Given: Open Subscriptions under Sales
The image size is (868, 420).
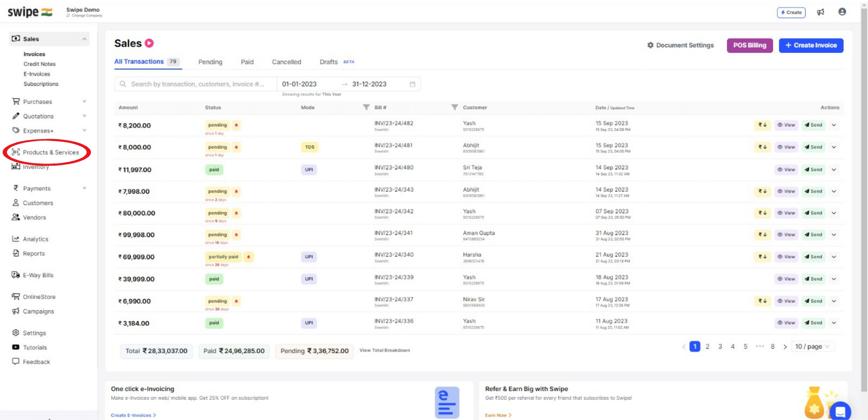Looking at the screenshot, I should (x=41, y=84).
